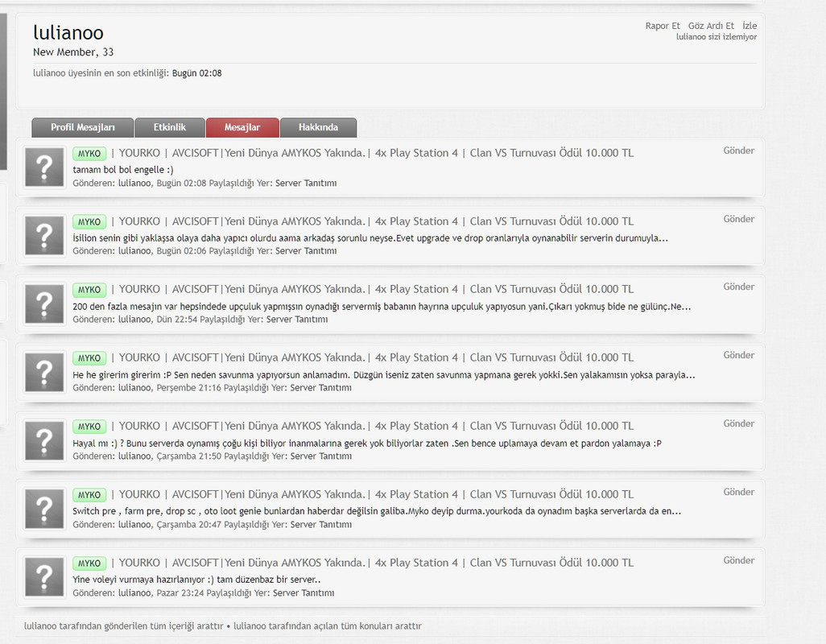Open thread title of the Dün 22:54 post

pyautogui.click(x=373, y=290)
